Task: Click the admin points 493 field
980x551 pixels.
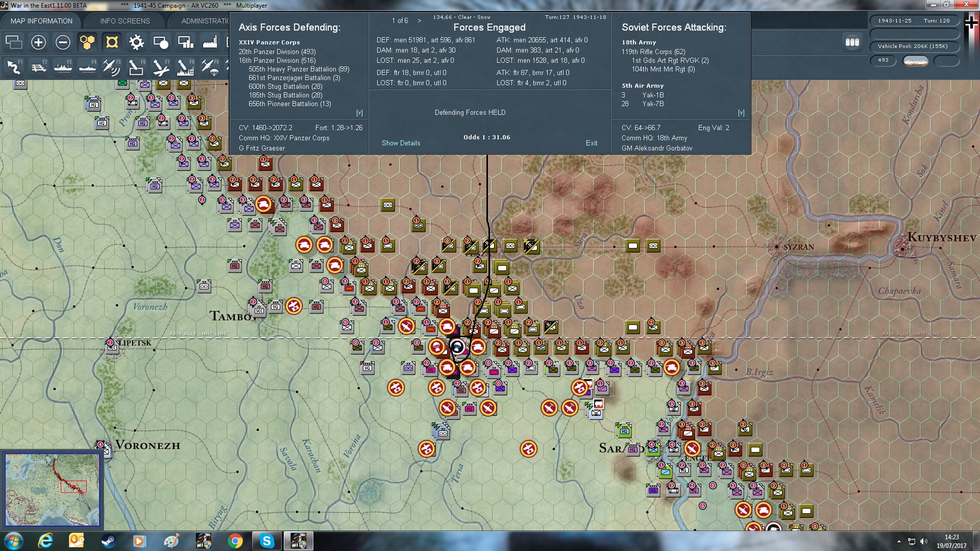Action: 883,60
